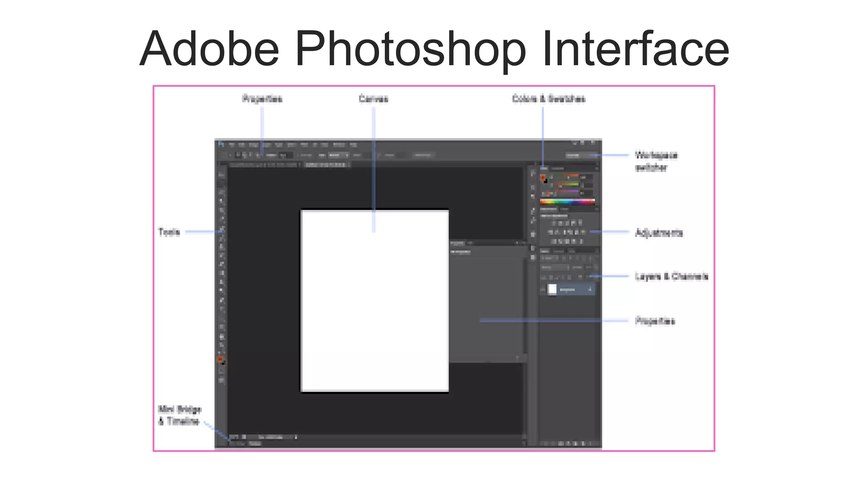
Task: Open the Timeline tab
Action: pos(255,444)
